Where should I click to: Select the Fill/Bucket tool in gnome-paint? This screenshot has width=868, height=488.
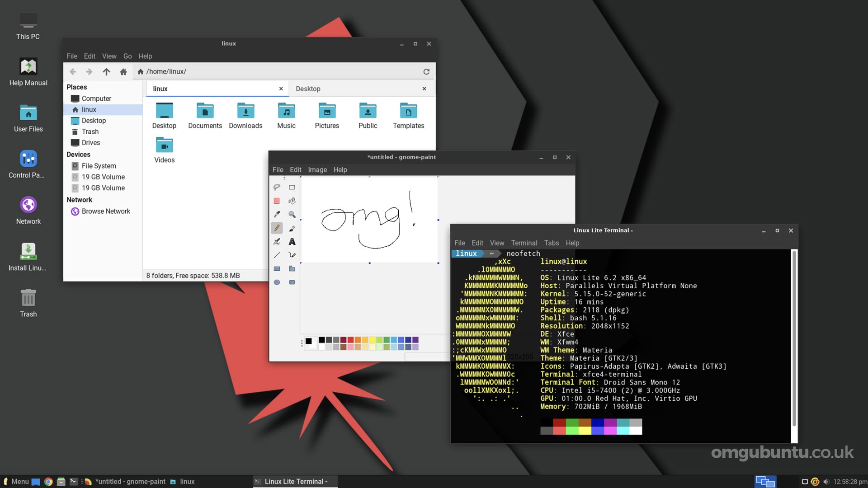coord(292,201)
